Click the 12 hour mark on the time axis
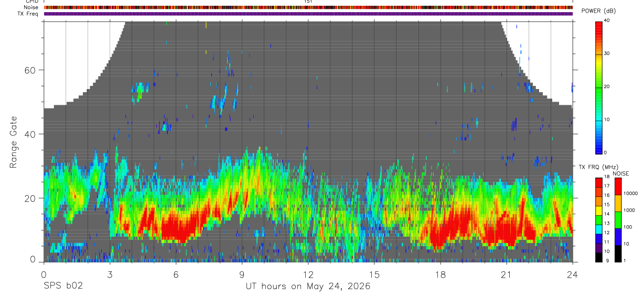 (308, 274)
